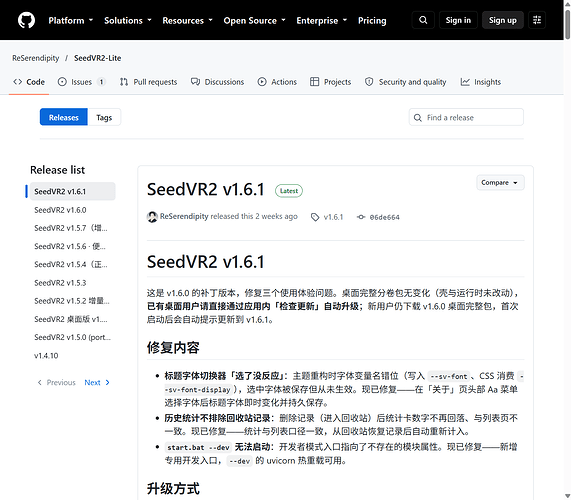Open the GitHub homepage logo
571x500 pixels.
pyautogui.click(x=26, y=20)
